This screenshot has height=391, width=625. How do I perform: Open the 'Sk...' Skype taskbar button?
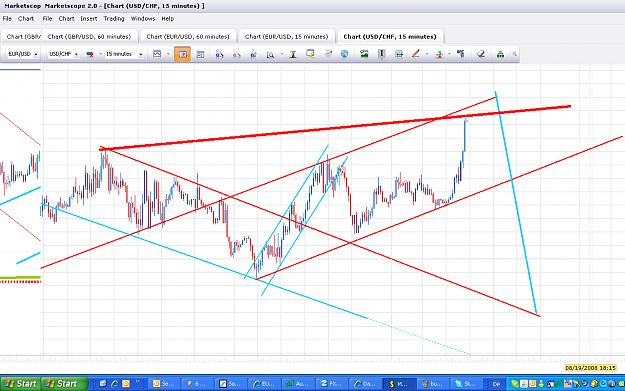tap(466, 384)
